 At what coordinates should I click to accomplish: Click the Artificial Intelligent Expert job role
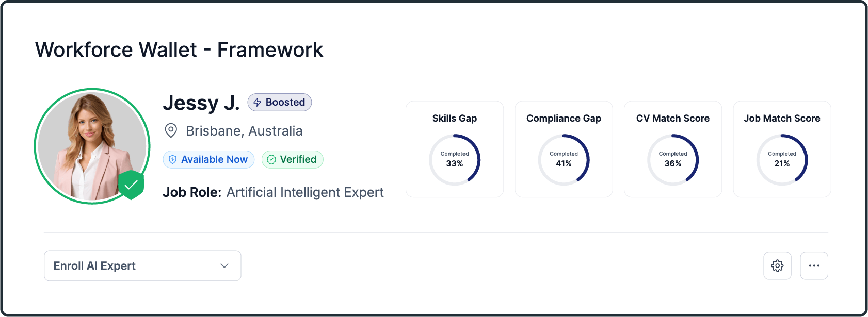click(305, 192)
